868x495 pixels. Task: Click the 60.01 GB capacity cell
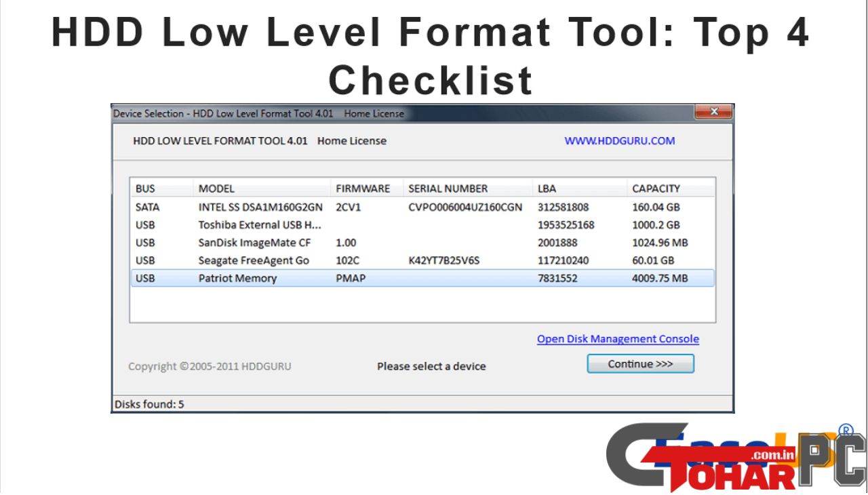pyautogui.click(x=653, y=260)
